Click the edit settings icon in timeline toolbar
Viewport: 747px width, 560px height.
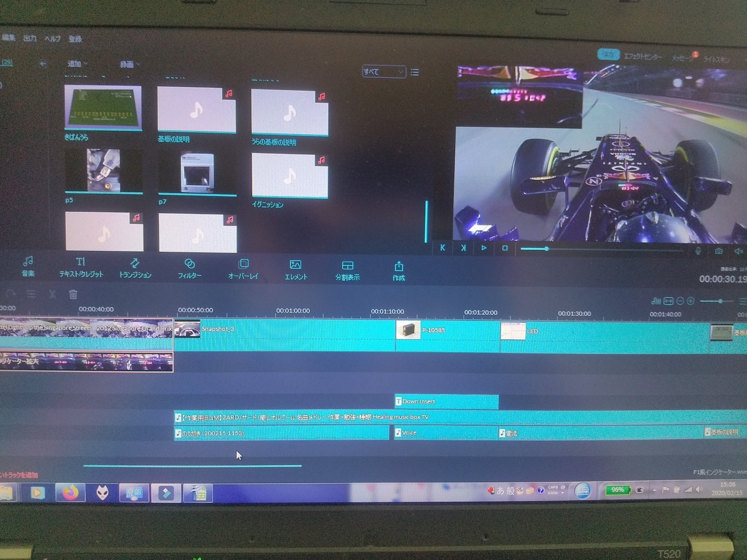[x=31, y=294]
